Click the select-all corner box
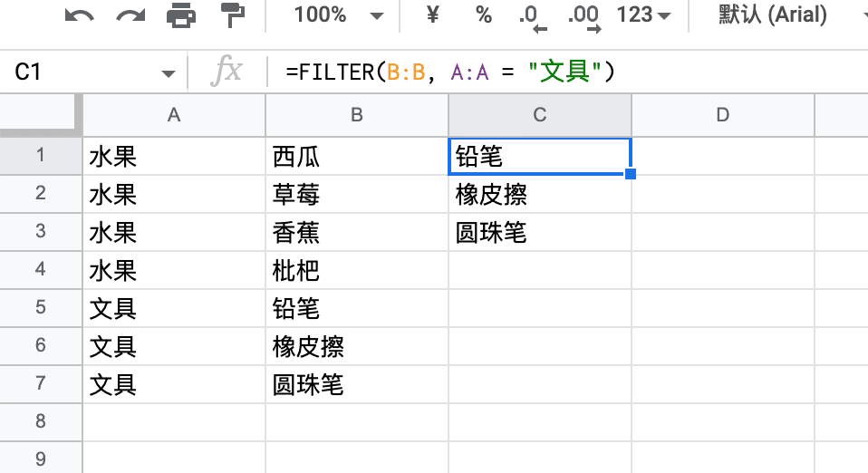Viewport: 868px width, 473px height. tap(41, 115)
